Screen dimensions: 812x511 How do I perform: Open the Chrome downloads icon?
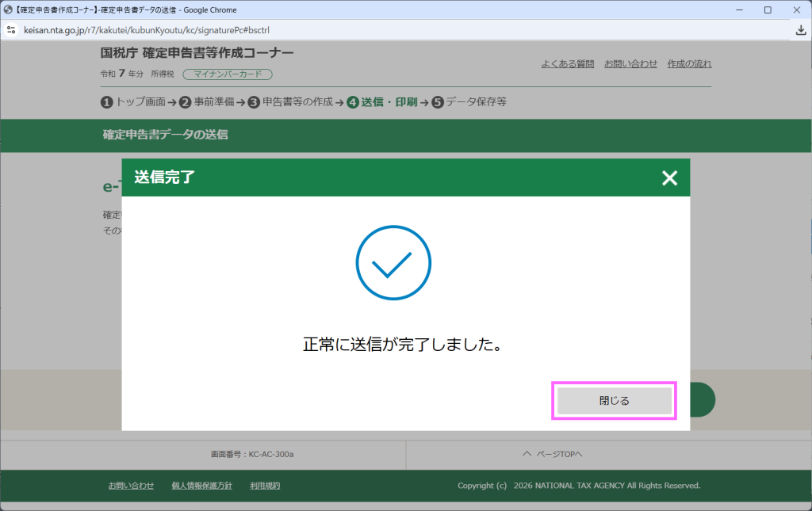tap(800, 30)
